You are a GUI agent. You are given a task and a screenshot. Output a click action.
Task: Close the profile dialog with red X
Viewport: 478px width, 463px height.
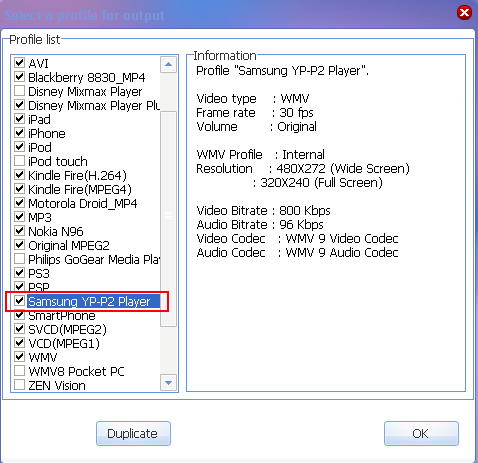(464, 13)
